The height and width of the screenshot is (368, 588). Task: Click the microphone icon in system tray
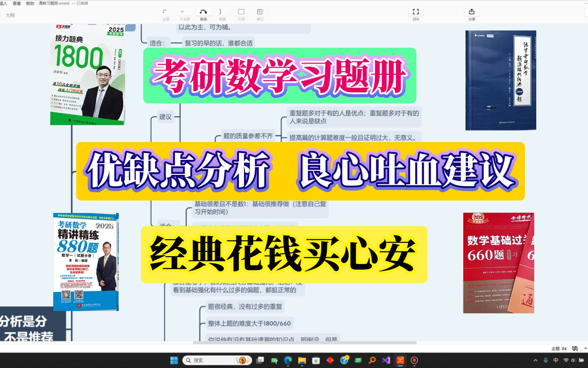(x=545, y=361)
